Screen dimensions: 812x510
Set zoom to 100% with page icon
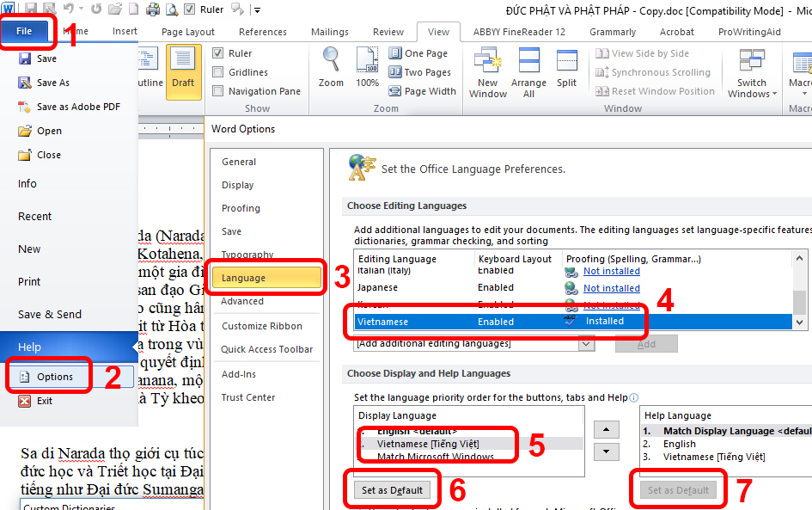367,67
